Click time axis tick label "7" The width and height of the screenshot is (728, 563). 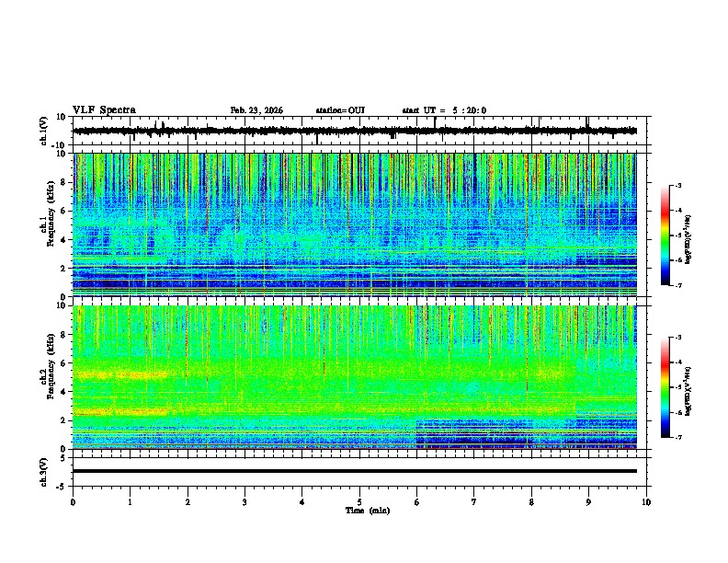coord(474,502)
